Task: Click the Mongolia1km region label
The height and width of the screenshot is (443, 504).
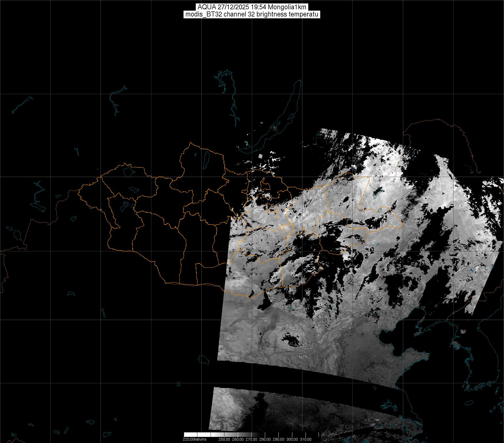Action: coord(287,7)
